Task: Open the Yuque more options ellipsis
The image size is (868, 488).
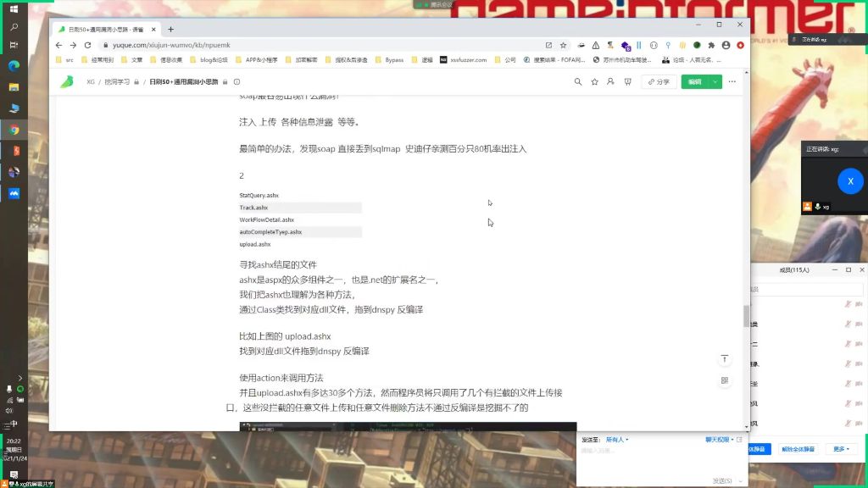Action: click(732, 82)
